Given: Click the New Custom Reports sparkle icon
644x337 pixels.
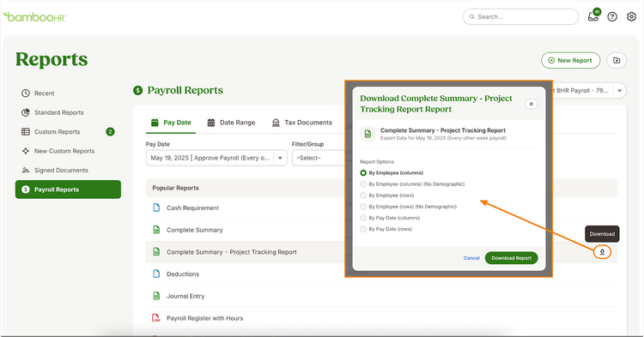Looking at the screenshot, I should [x=26, y=151].
